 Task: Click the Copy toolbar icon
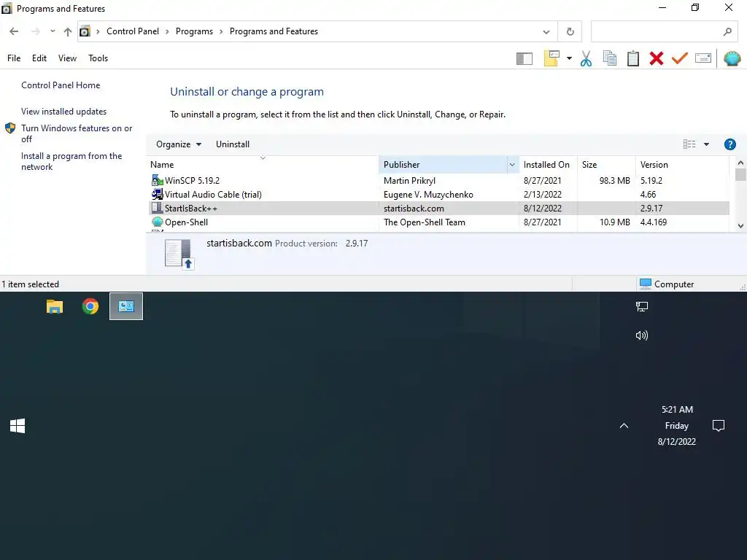609,58
